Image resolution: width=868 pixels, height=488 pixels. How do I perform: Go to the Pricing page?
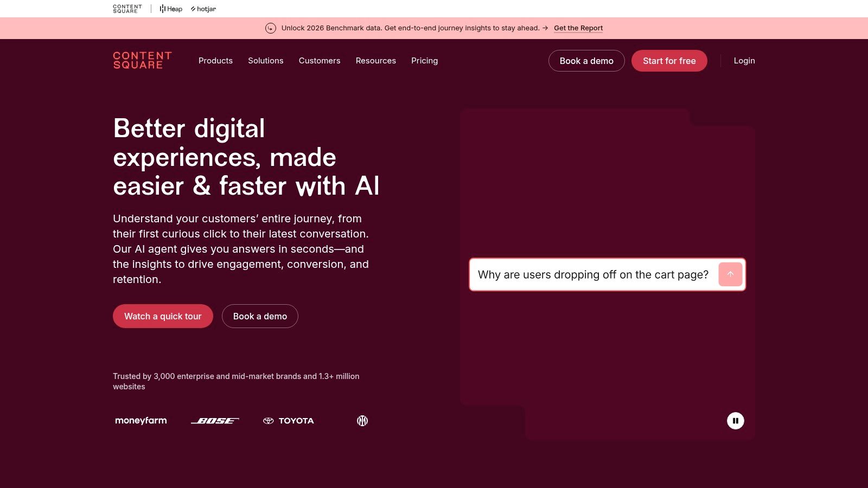424,61
